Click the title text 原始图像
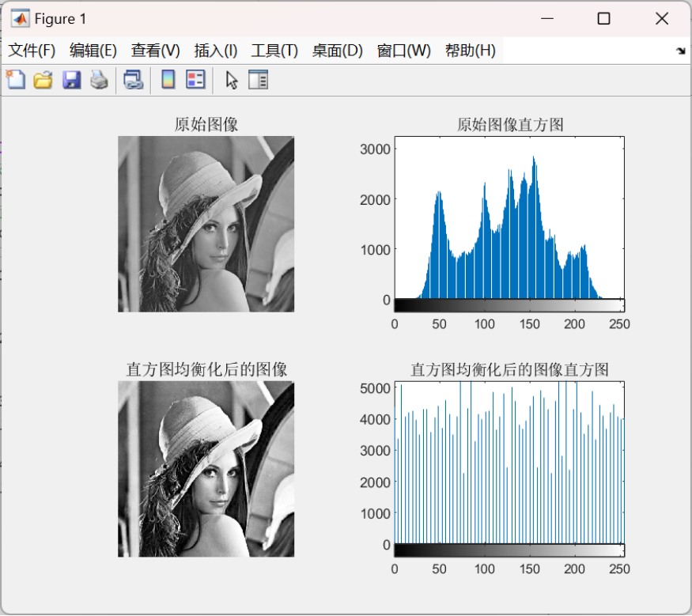692x616 pixels. pyautogui.click(x=206, y=124)
